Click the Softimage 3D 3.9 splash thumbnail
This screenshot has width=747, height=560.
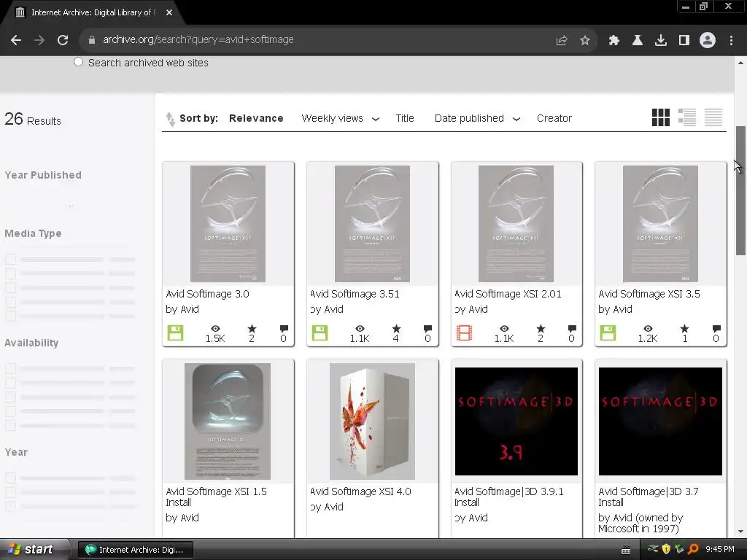tap(516, 421)
